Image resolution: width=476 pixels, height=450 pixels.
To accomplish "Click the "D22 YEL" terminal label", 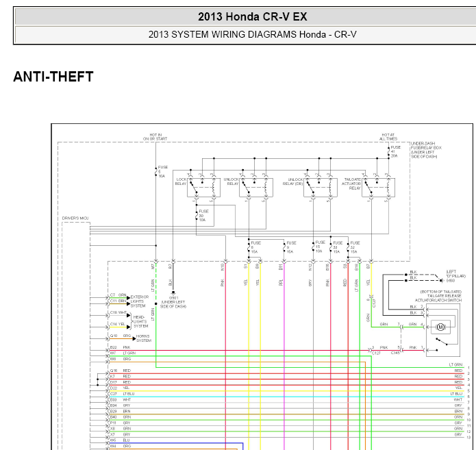I will [x=120, y=388].
